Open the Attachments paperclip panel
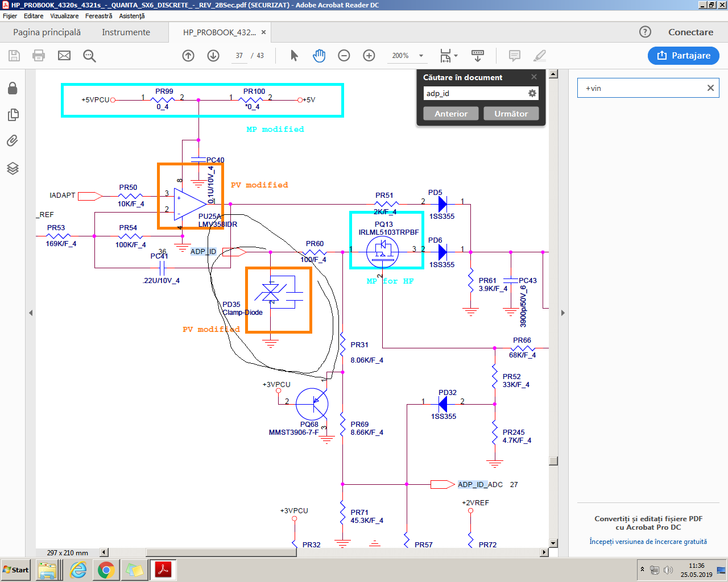 [13, 141]
